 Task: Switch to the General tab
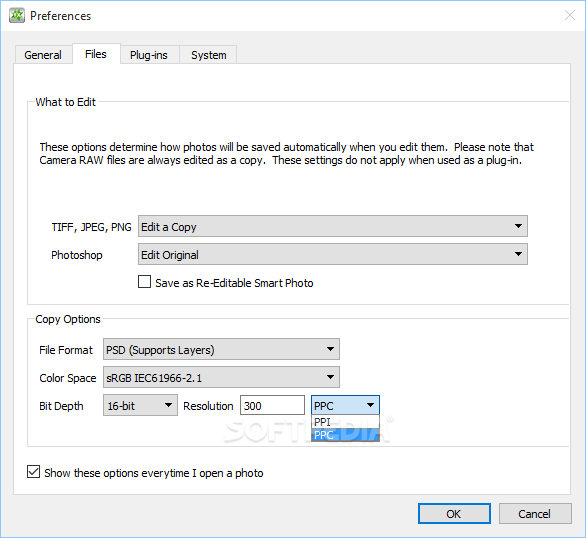43,55
